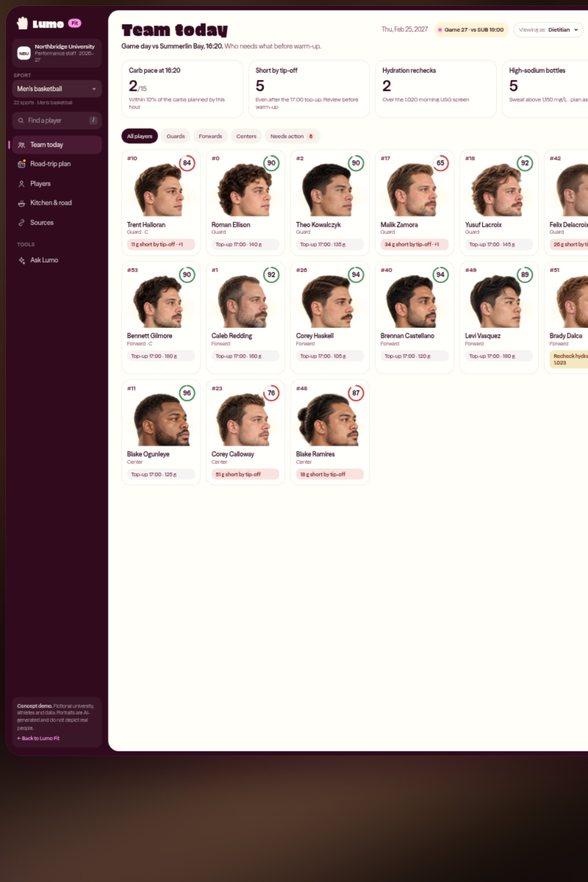The width and height of the screenshot is (588, 882).
Task: Click Corey Calloway 51 g short badge
Action: [245, 474]
